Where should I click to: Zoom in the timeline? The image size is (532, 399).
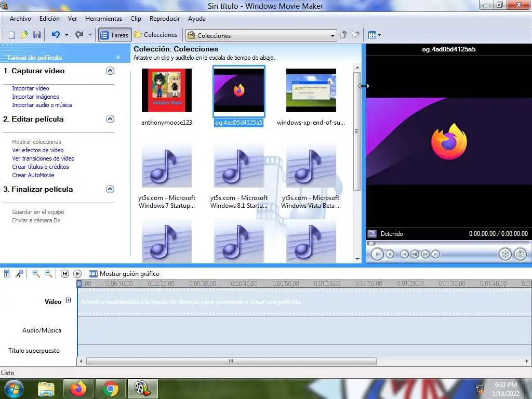36,273
